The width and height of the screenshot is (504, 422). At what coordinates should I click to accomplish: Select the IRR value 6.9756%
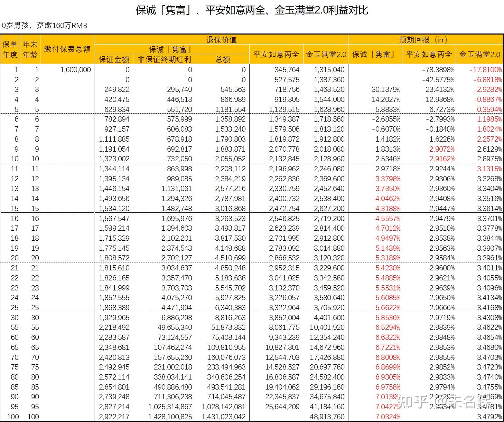coord(388,387)
